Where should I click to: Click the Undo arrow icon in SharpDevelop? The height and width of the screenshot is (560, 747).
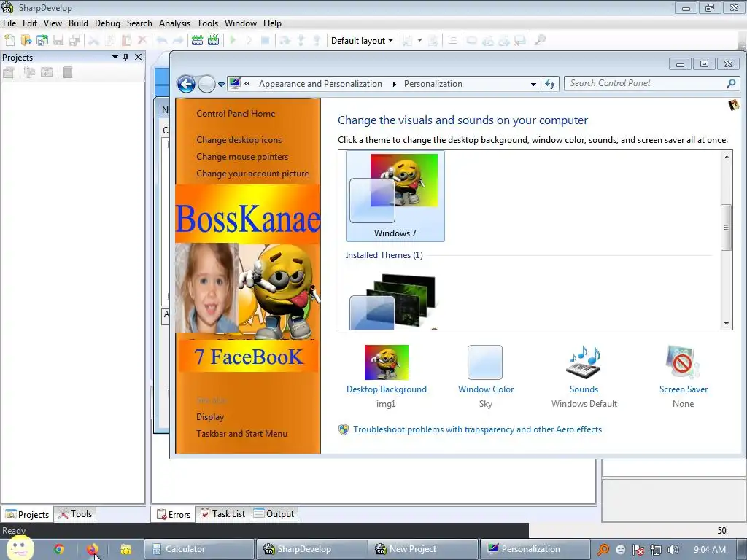coord(162,41)
